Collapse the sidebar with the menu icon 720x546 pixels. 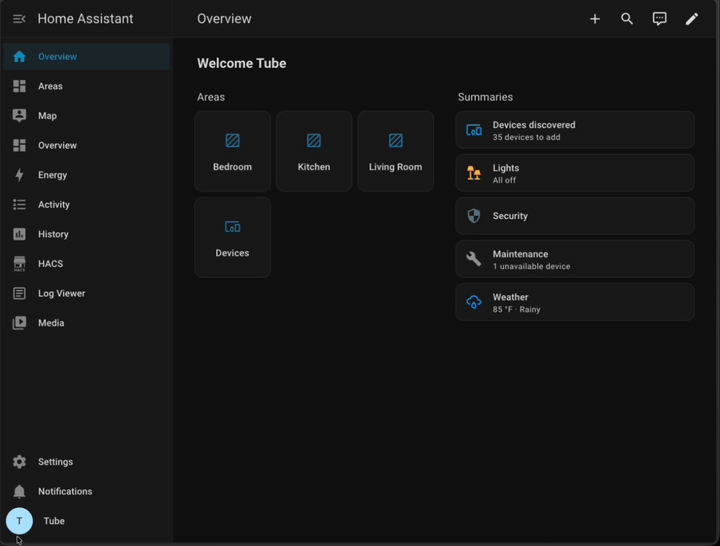pyautogui.click(x=19, y=19)
